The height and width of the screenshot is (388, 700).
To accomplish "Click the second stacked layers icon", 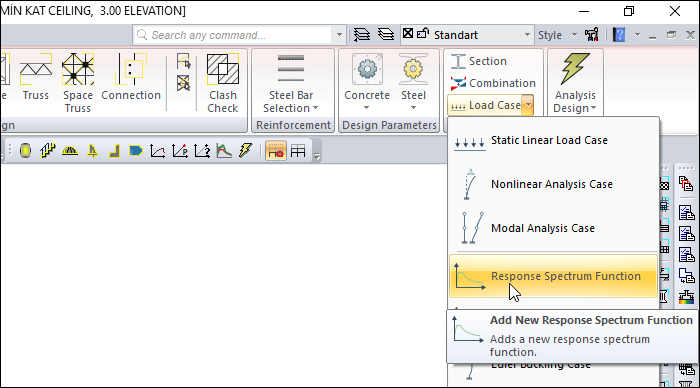I will click(386, 34).
